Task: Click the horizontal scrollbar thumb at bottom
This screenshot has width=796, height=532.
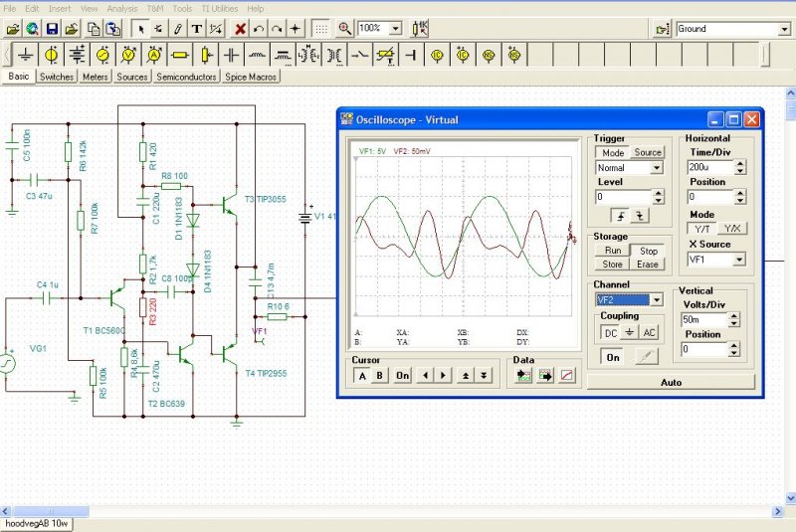Action: pos(51,511)
